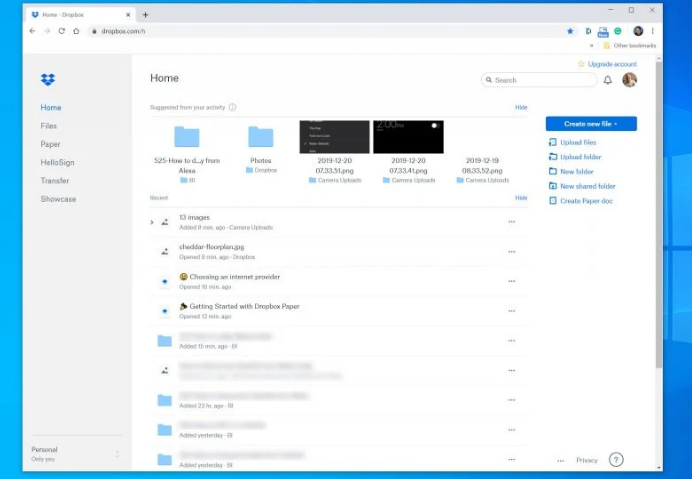Open Transfer in the sidebar
This screenshot has width=692, height=479.
pos(55,181)
